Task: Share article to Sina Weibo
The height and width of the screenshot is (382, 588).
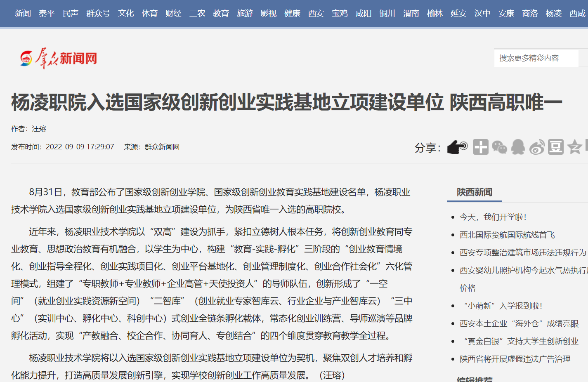Action: (537, 147)
